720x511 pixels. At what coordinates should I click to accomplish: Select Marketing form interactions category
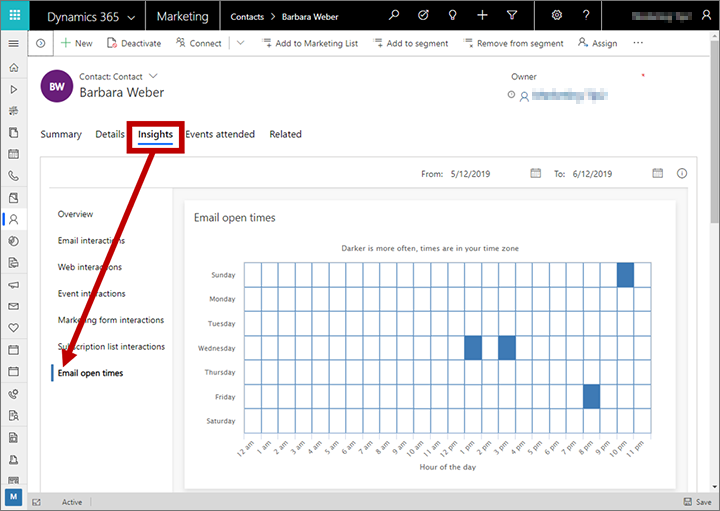[111, 320]
